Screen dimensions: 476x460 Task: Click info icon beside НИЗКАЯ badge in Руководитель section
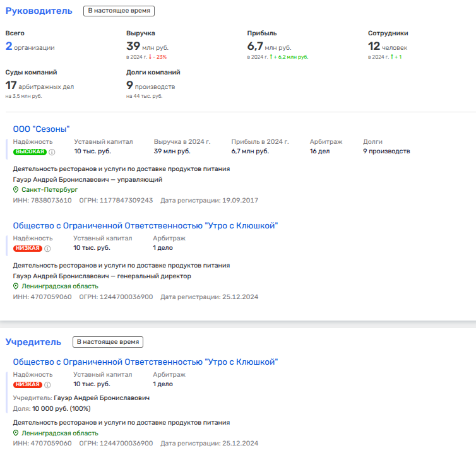click(x=47, y=249)
